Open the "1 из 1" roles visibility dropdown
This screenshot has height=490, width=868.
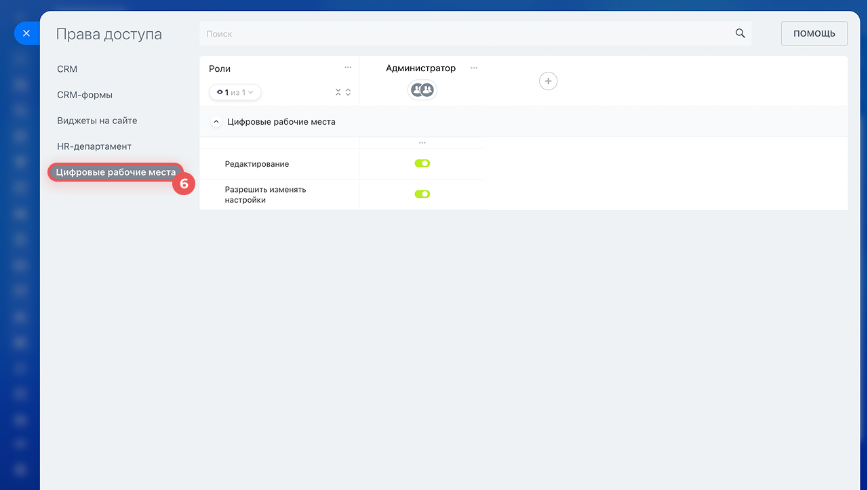pyautogui.click(x=235, y=92)
